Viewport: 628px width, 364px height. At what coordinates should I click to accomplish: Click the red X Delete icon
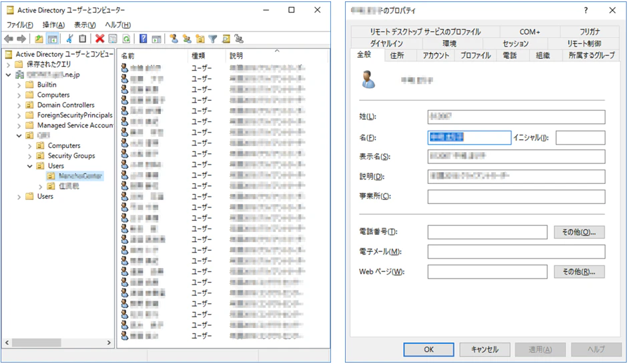coord(99,39)
